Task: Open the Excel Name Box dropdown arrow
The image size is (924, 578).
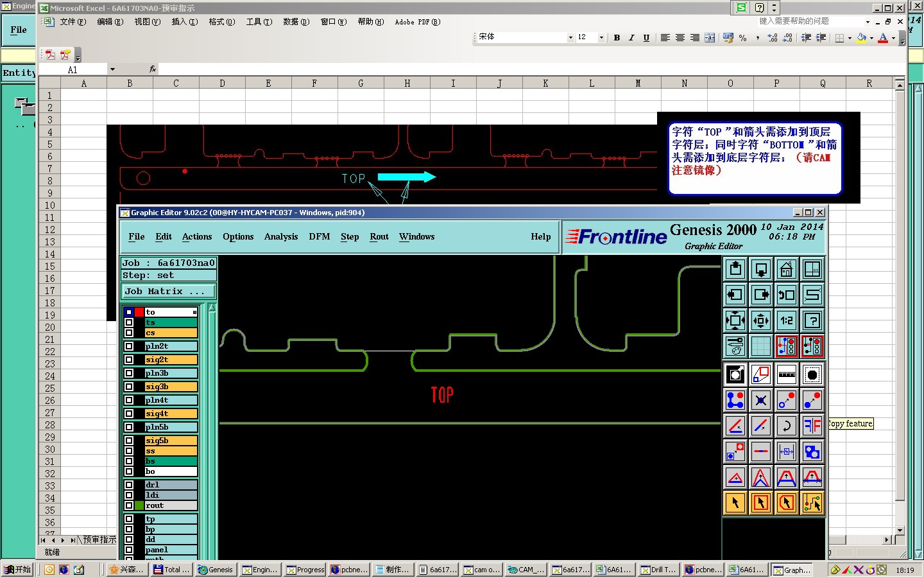Action: (112, 69)
